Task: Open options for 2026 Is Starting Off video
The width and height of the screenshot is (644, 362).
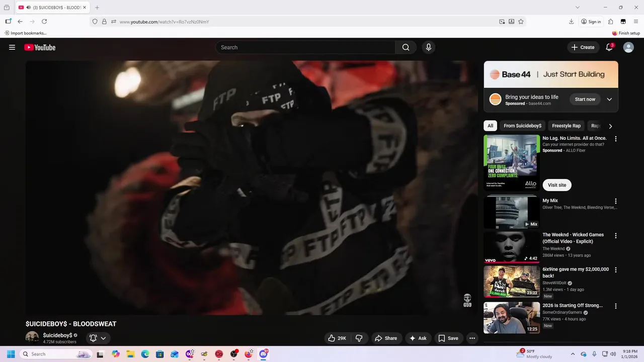Action: coord(615,306)
